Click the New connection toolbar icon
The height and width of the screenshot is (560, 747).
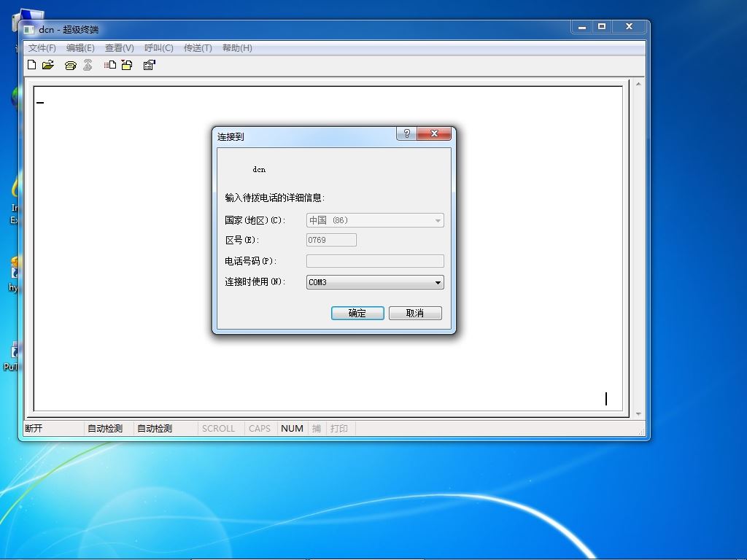tap(32, 65)
